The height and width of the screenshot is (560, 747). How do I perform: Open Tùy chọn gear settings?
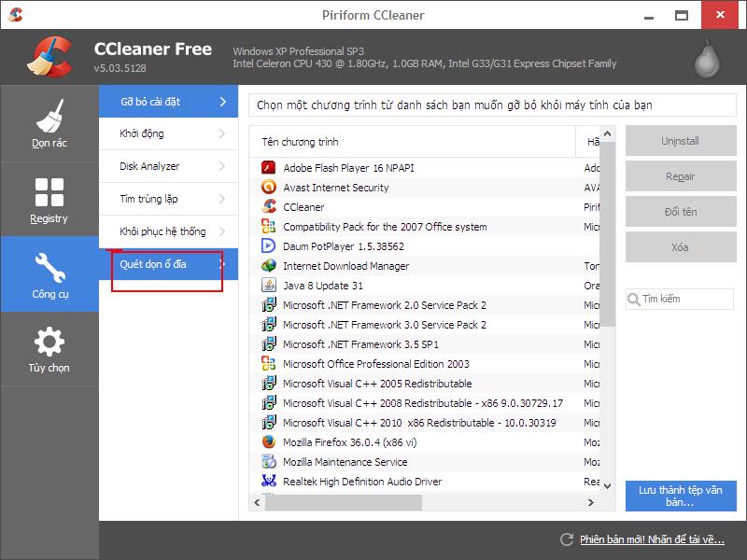[x=49, y=342]
